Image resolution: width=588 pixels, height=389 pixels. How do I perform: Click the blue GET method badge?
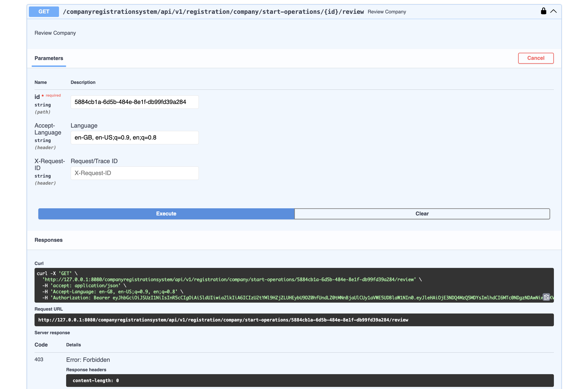[x=44, y=12]
